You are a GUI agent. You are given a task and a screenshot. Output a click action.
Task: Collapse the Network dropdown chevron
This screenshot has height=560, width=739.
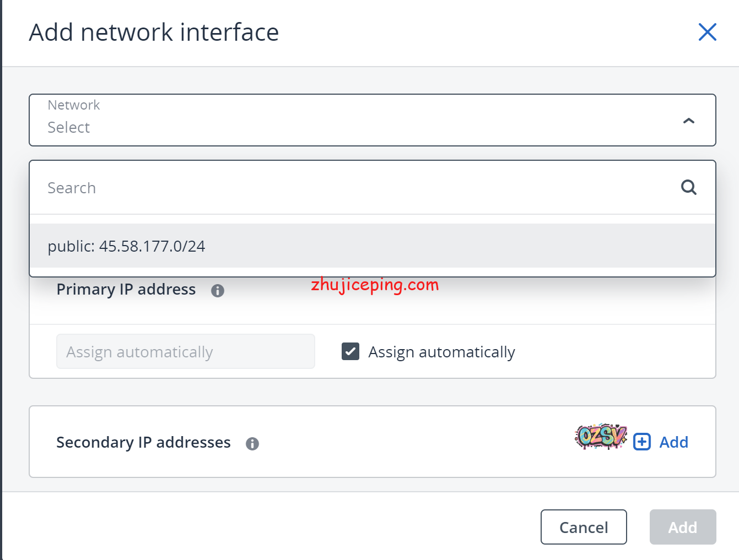pyautogui.click(x=688, y=121)
